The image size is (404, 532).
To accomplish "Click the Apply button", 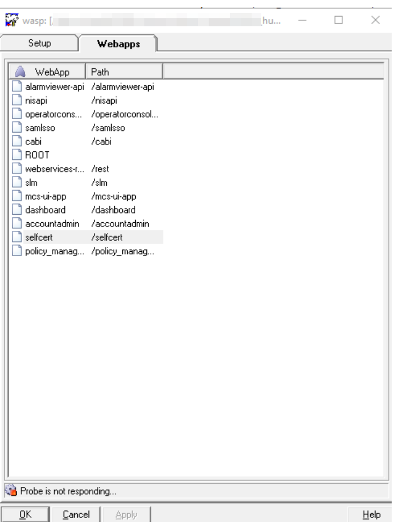I will (126, 514).
